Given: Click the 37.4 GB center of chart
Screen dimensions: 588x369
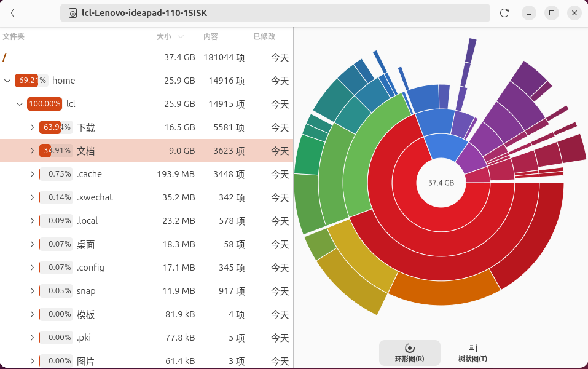Looking at the screenshot, I should click(441, 183).
